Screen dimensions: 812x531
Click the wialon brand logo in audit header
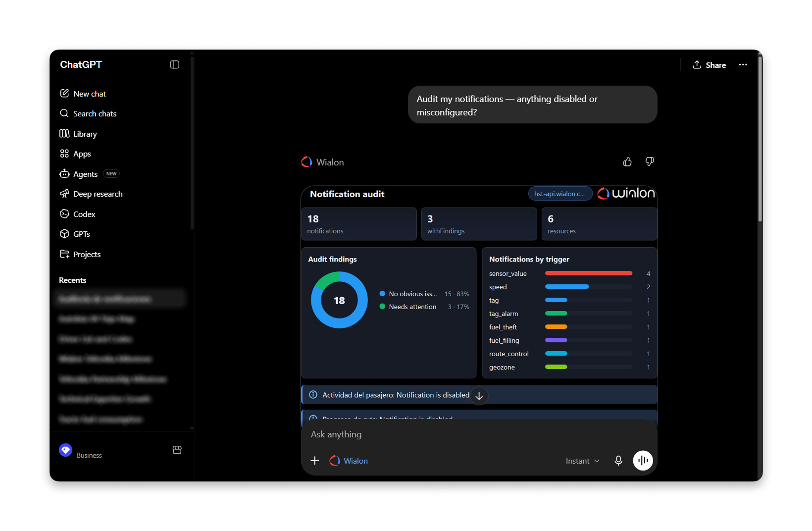pos(626,193)
